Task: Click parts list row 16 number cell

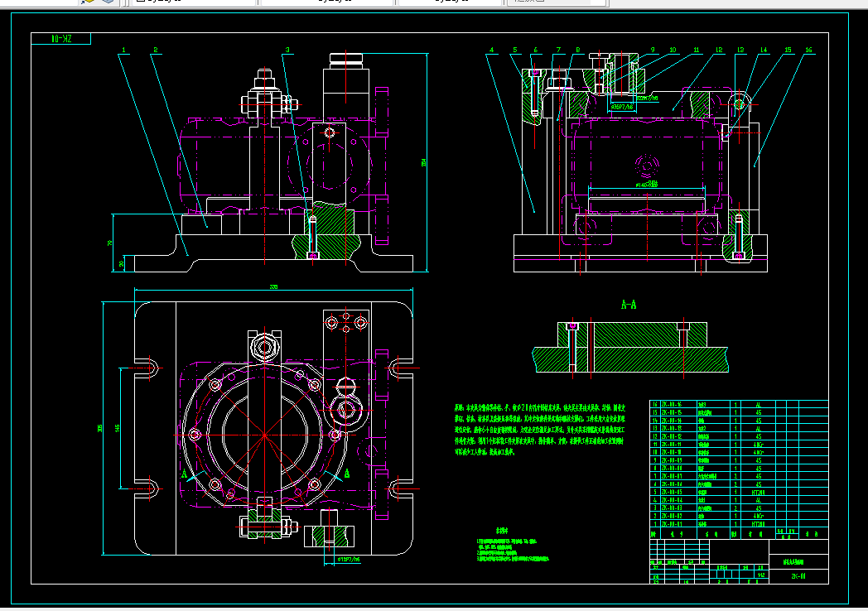Action: (655, 405)
